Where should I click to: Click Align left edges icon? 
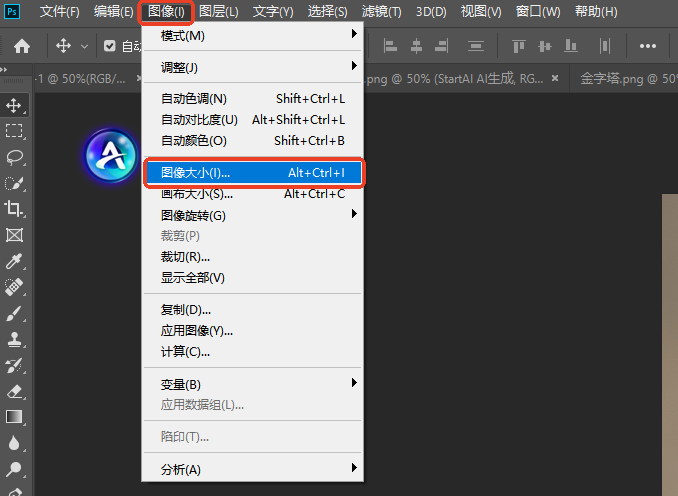(390, 46)
